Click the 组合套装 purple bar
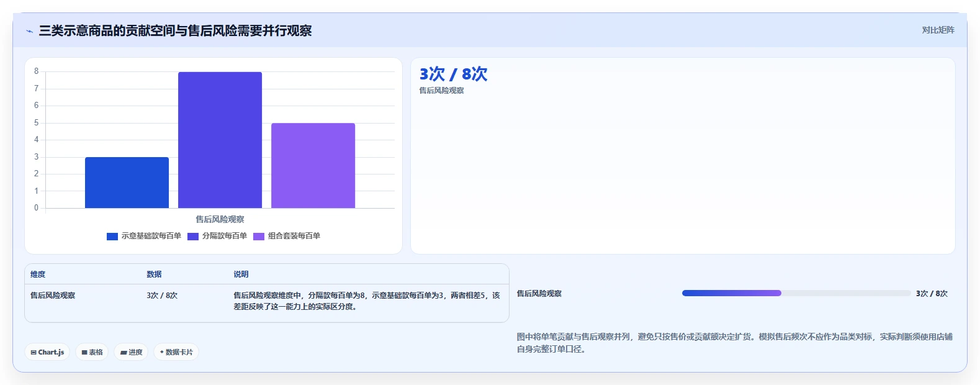Screen dimensions: 980x385 tap(313, 165)
